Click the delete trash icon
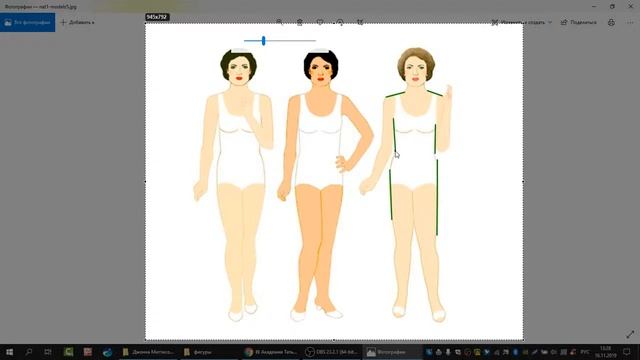Viewport: 640px width, 360px height. pyautogui.click(x=300, y=22)
